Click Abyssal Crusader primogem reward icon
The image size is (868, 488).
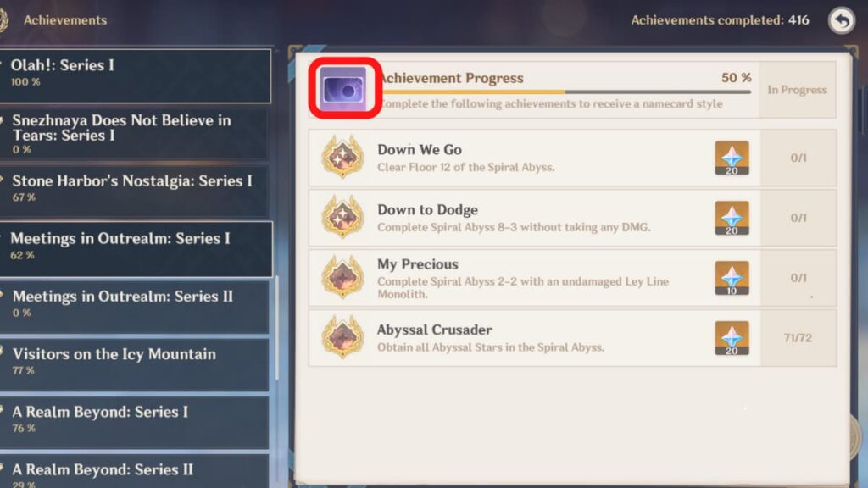(x=732, y=337)
